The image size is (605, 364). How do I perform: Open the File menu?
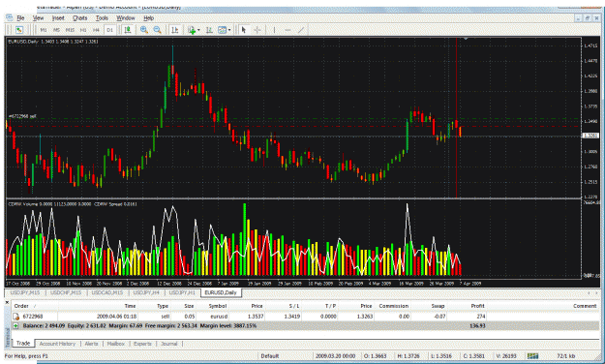(20, 17)
